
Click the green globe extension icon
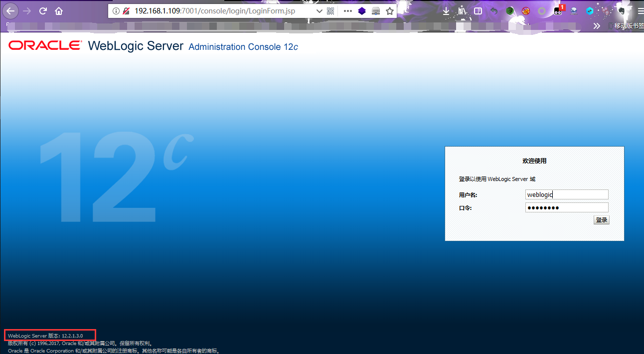[x=510, y=10]
